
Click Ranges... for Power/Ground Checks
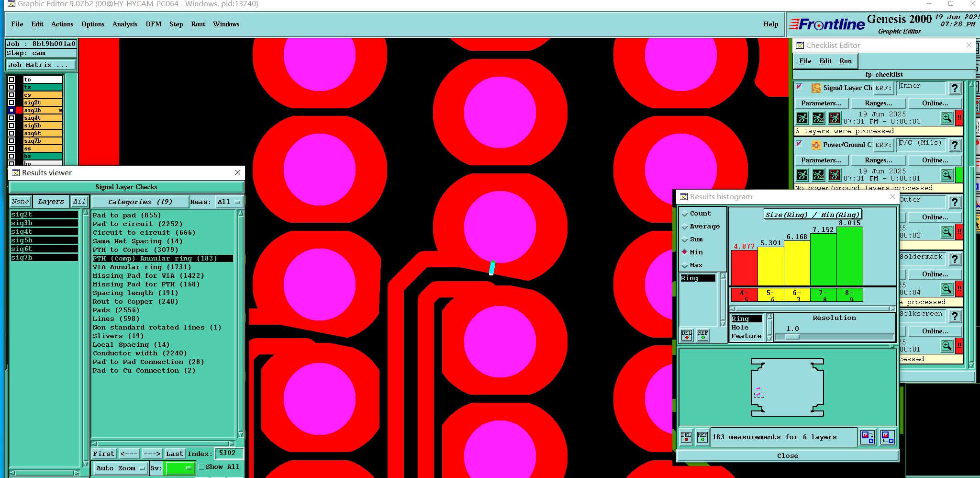[x=878, y=160]
